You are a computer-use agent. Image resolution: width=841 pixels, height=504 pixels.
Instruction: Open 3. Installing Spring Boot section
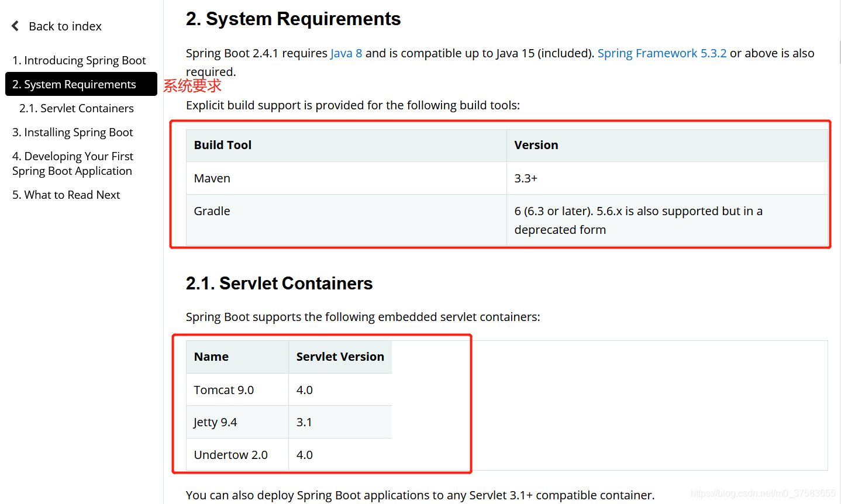click(73, 132)
